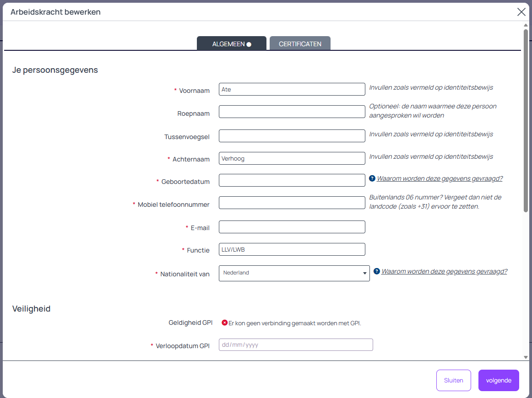This screenshot has width=532, height=398.
Task: Focus the Roepnaam text field
Action: click(x=292, y=112)
